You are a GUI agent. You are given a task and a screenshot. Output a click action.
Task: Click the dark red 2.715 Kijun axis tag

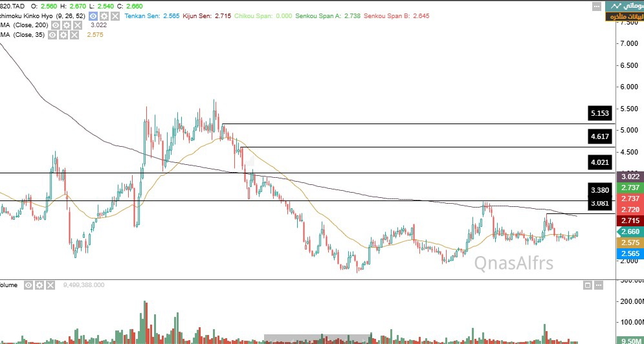pyautogui.click(x=630, y=221)
